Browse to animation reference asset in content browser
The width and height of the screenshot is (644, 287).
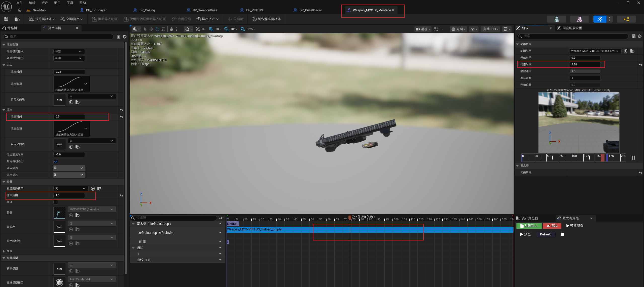click(x=632, y=51)
